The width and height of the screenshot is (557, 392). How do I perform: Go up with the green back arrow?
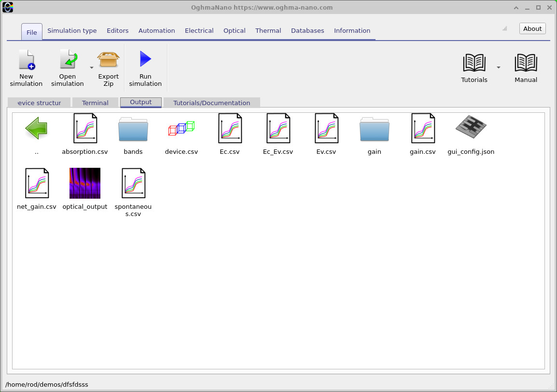pyautogui.click(x=37, y=128)
